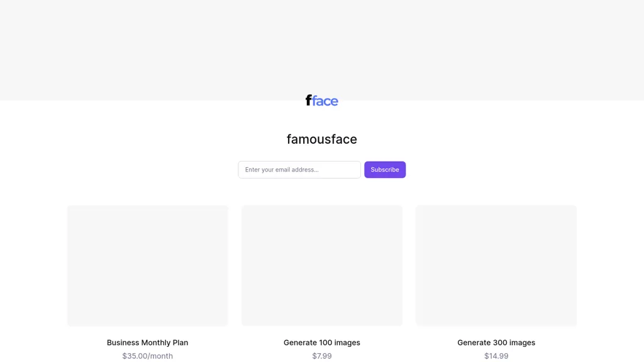Open the Business Monthly Plan title link

pyautogui.click(x=147, y=343)
